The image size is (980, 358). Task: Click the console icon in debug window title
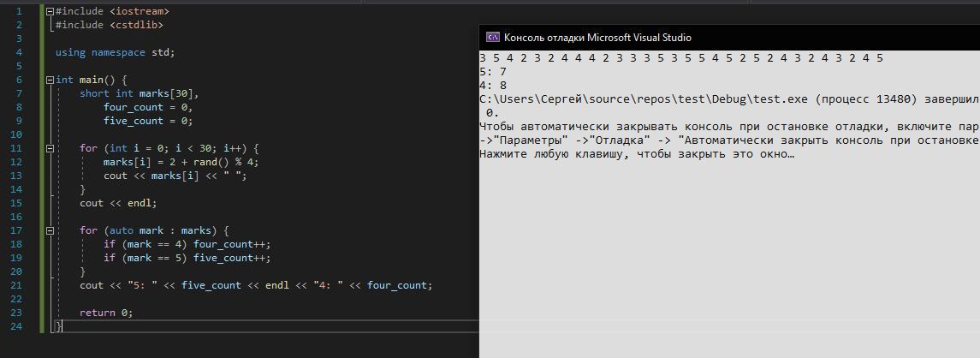pyautogui.click(x=493, y=38)
